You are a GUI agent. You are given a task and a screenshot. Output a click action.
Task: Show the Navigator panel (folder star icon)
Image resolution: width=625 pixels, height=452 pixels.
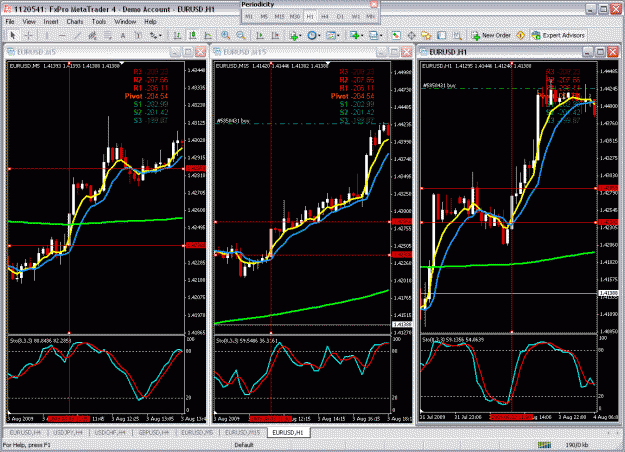coord(426,35)
